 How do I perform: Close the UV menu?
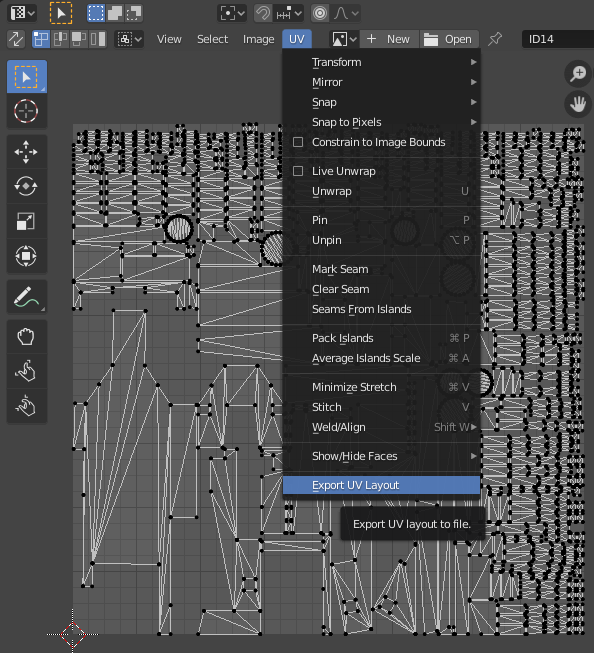(297, 39)
